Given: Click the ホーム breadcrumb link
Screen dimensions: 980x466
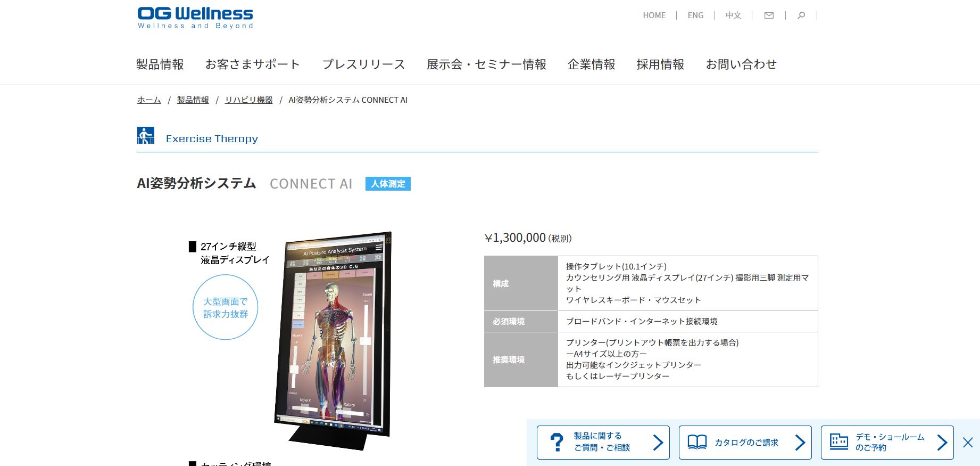Looking at the screenshot, I should click(149, 100).
